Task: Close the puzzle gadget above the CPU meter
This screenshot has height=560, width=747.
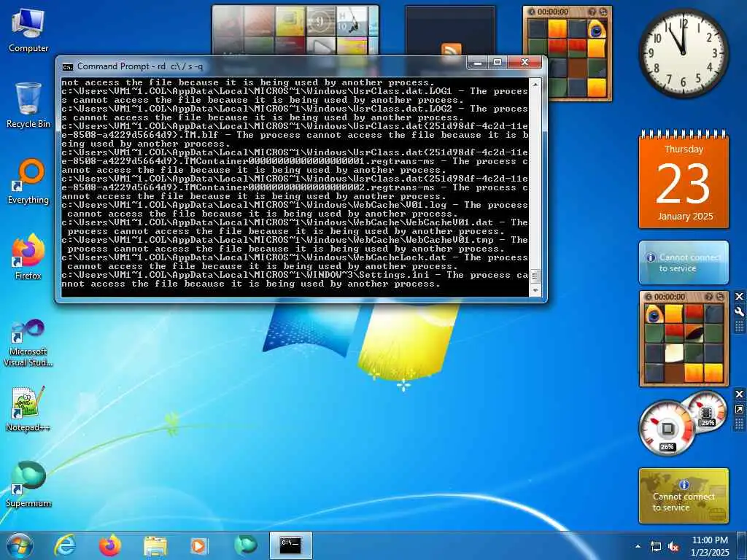Action: (x=740, y=297)
